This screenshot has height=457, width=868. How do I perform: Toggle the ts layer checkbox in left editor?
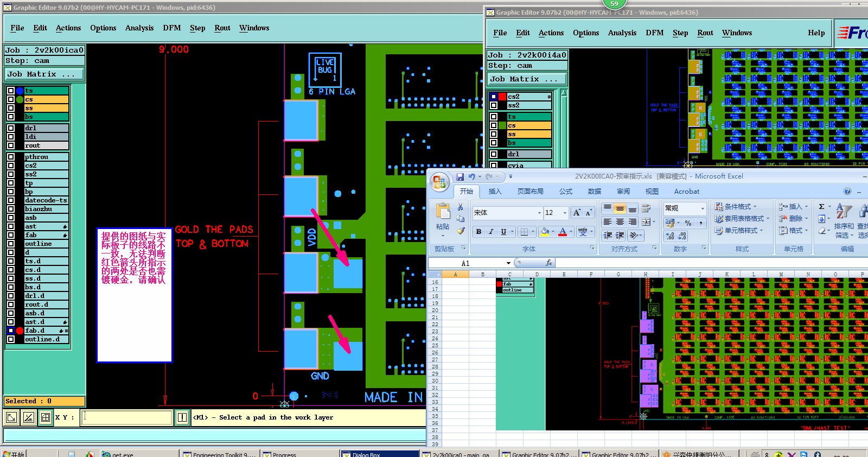[11, 91]
